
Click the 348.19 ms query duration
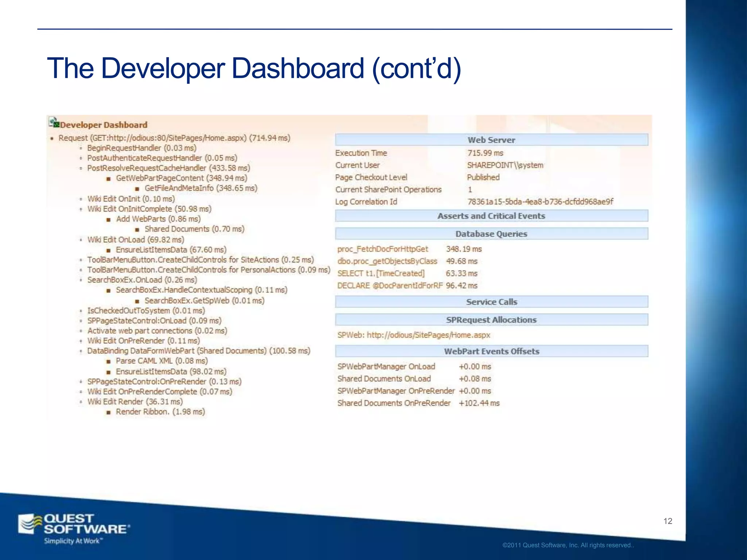coord(464,249)
